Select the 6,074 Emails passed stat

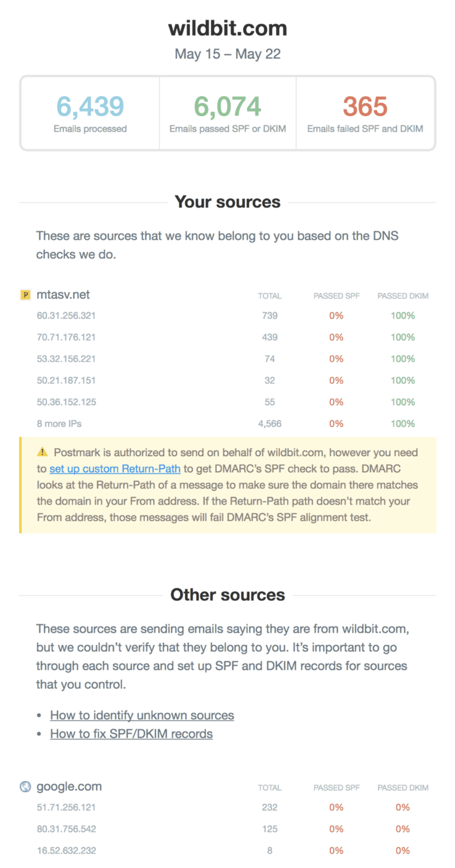click(227, 113)
